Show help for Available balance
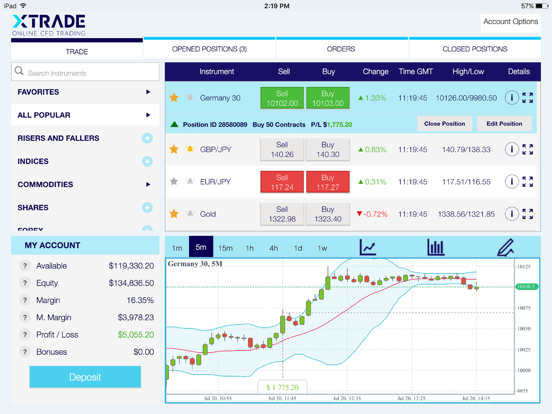 25,265
